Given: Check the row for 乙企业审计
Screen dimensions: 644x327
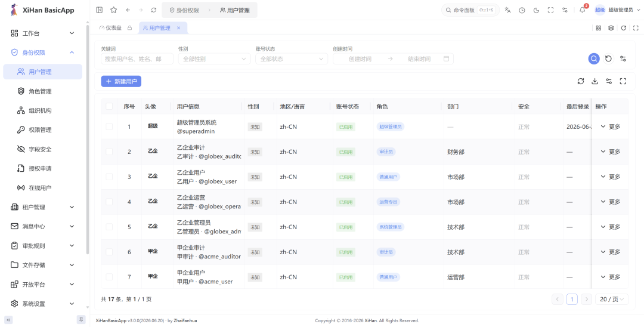Looking at the screenshot, I should [109, 152].
